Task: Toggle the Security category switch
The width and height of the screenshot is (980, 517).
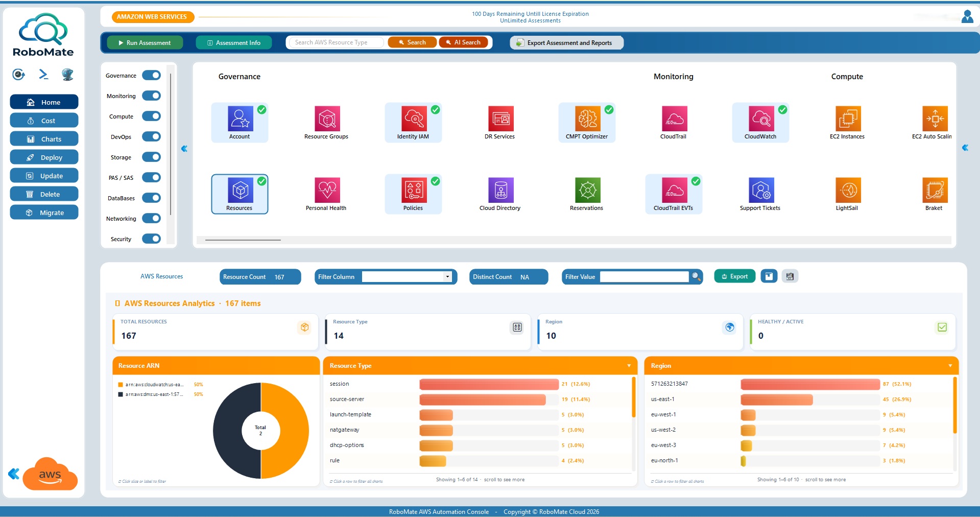Action: (151, 239)
